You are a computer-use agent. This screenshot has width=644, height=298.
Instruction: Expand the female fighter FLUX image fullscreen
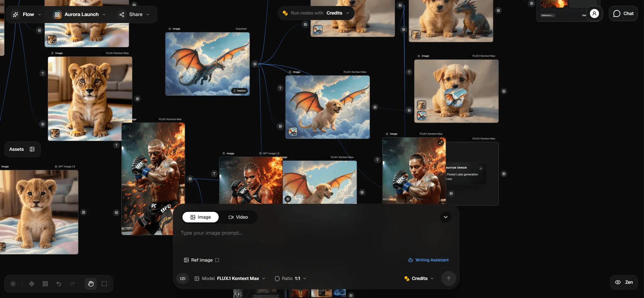click(x=441, y=142)
